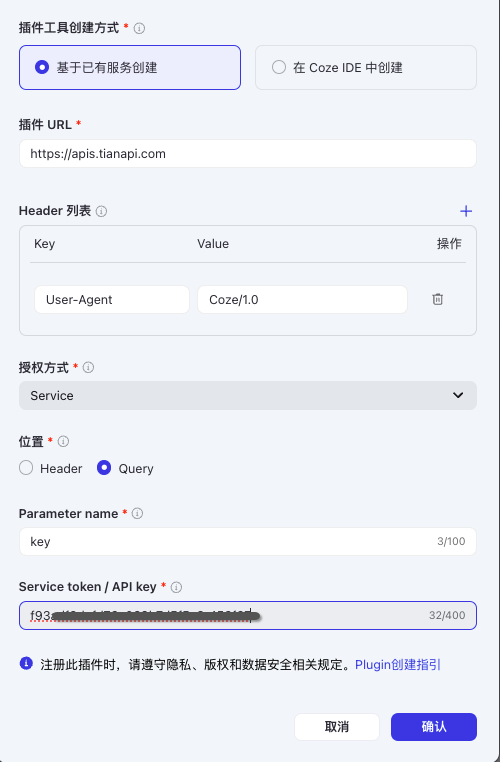This screenshot has height=762, width=500.
Task: Open the Plugin创建指引 link
Action: point(397,664)
